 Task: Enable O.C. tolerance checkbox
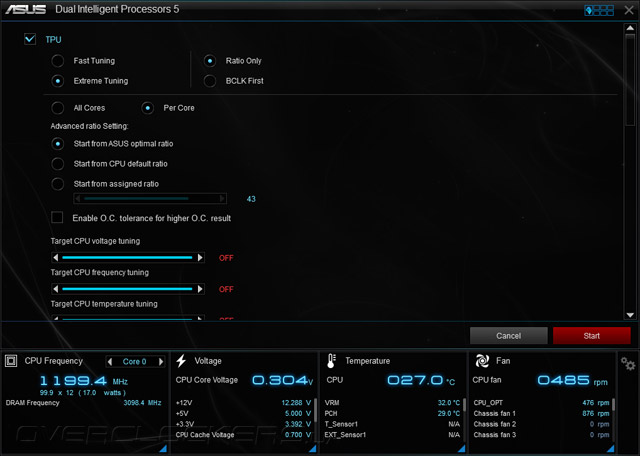pyautogui.click(x=57, y=217)
